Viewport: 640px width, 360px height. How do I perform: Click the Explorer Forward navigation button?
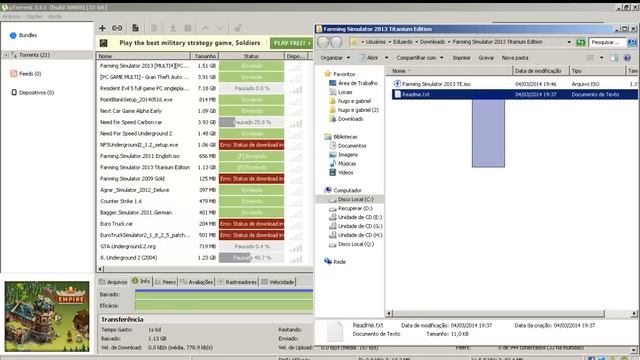pos(336,42)
